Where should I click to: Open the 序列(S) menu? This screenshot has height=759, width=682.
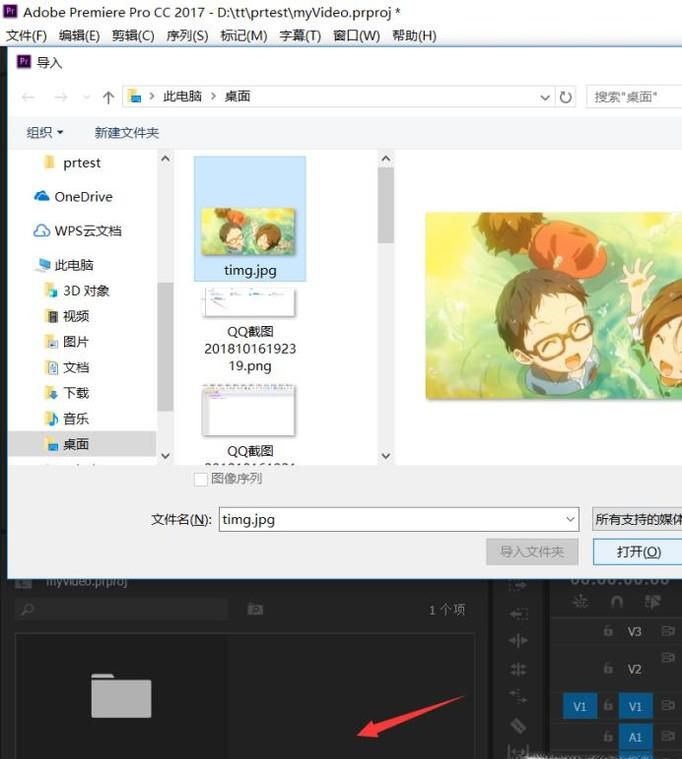click(187, 36)
